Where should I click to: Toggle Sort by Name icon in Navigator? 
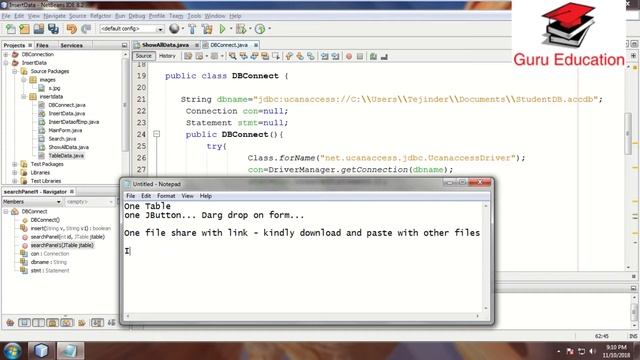click(97, 323)
